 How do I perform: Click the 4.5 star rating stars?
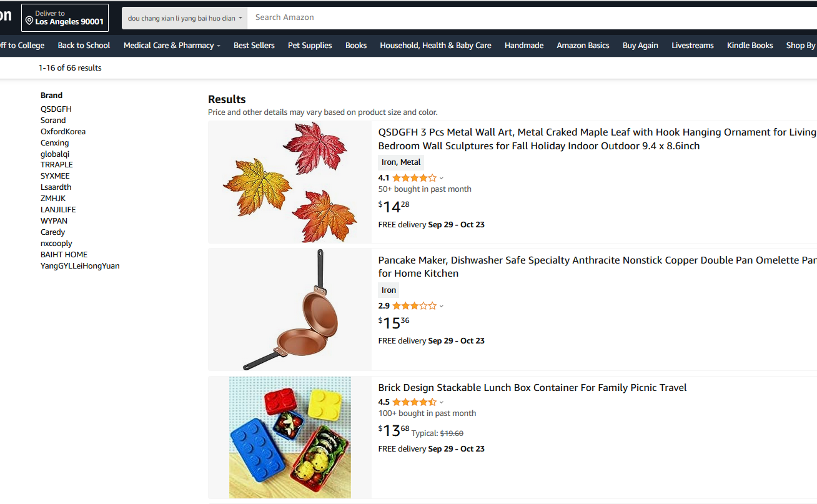click(x=414, y=402)
